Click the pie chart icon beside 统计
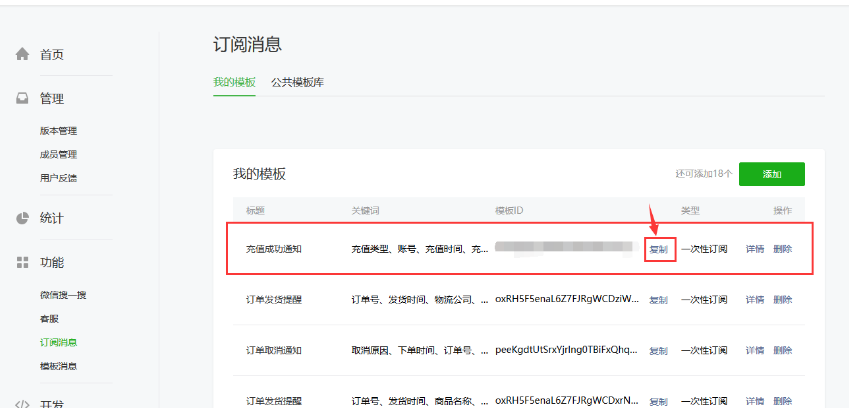The height and width of the screenshot is (408, 849). coord(22,218)
